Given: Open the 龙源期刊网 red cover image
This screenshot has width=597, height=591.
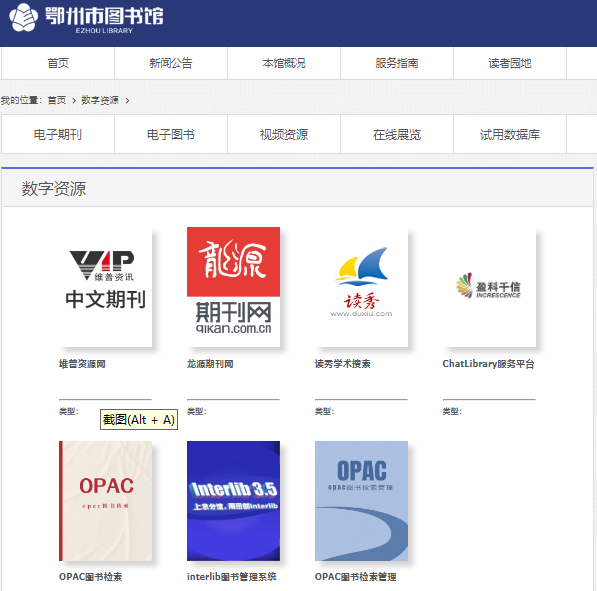Looking at the screenshot, I should (233, 287).
